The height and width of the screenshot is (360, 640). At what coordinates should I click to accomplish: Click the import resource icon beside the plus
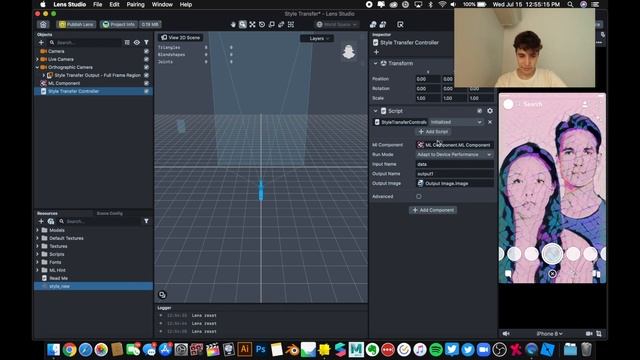(x=51, y=221)
